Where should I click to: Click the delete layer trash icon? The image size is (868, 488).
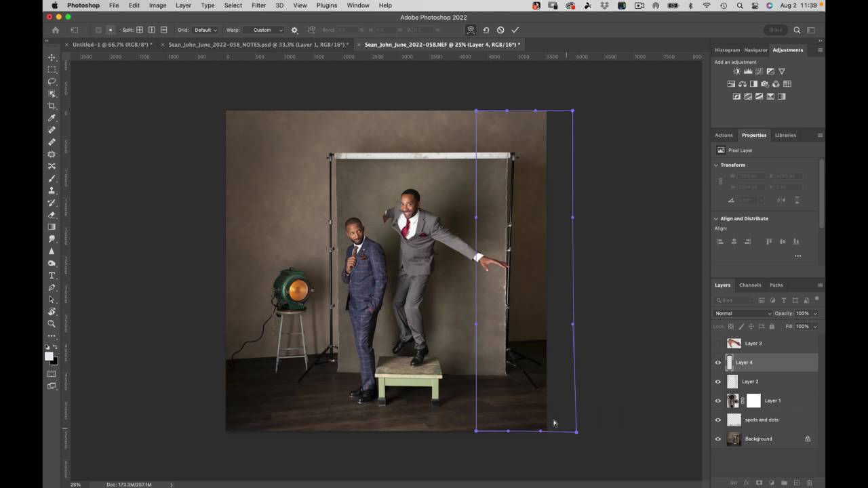[x=810, y=483]
